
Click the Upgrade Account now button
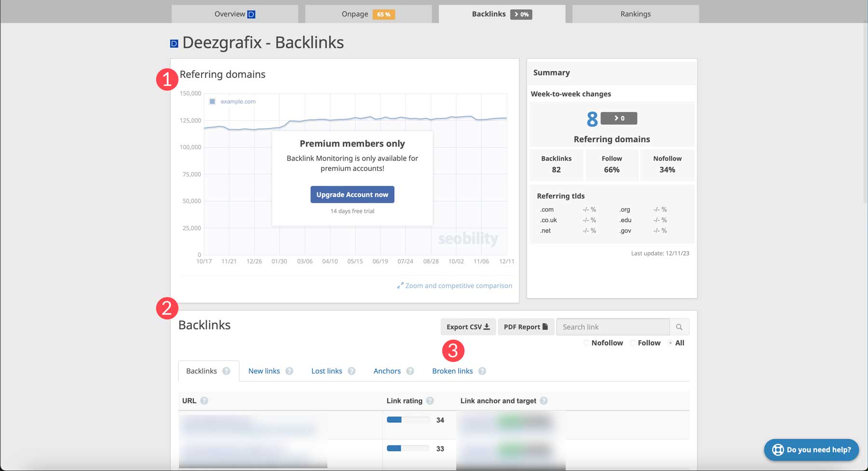tap(352, 194)
